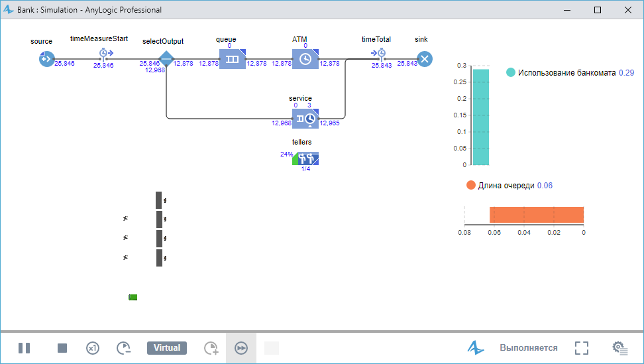Run simulation at maximum speed

[x=241, y=348]
